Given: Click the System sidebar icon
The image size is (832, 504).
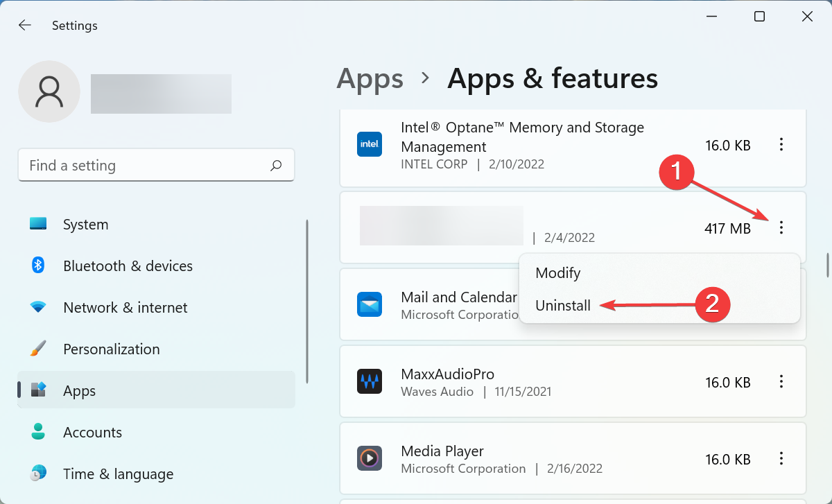Looking at the screenshot, I should (x=38, y=224).
